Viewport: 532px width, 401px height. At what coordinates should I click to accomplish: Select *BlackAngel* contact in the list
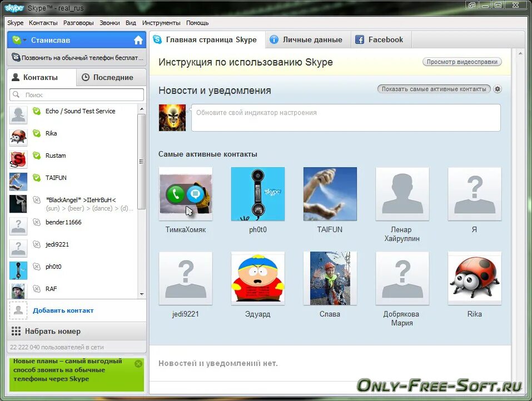coord(73,203)
